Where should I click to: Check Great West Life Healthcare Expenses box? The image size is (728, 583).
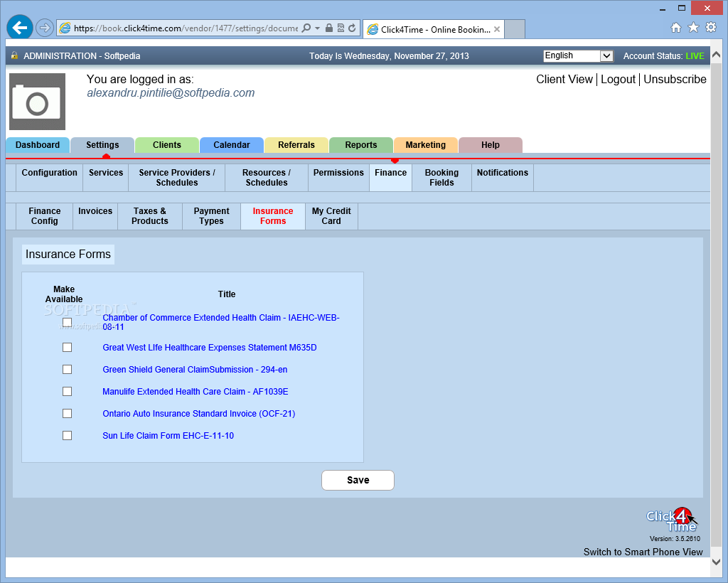(x=68, y=347)
